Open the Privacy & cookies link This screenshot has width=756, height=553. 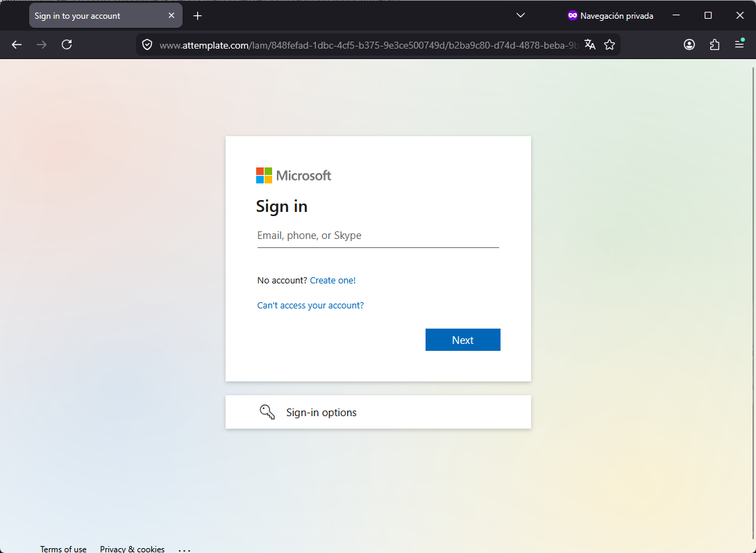(132, 549)
